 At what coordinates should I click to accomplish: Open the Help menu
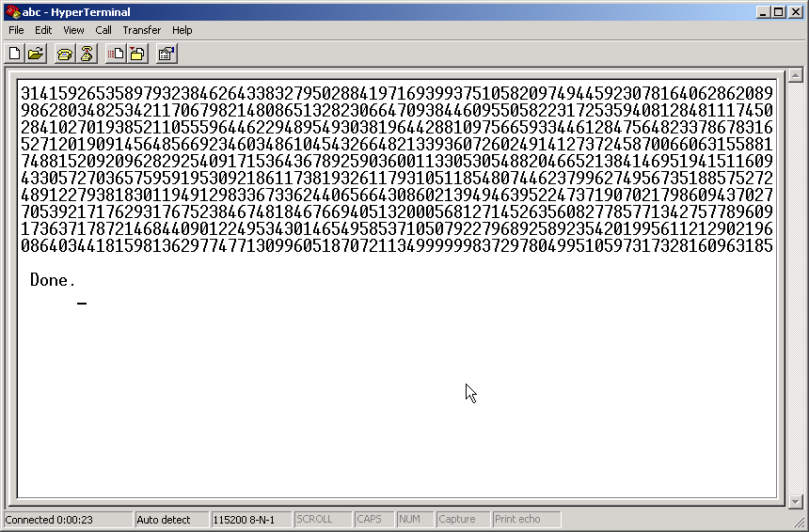point(182,30)
